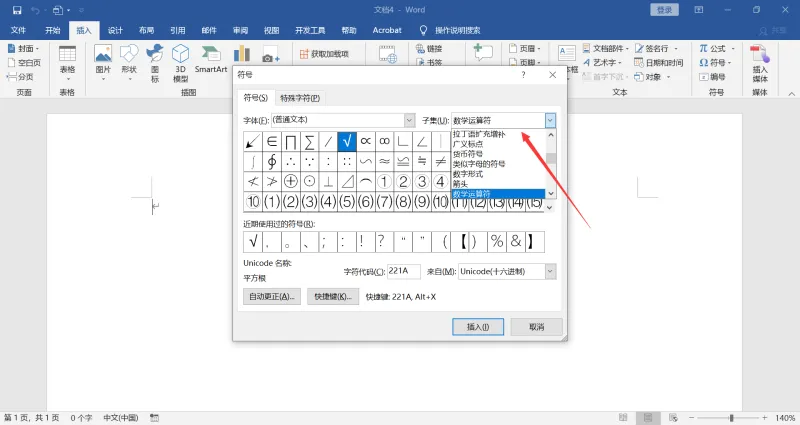Screen dimensions: 800x425
Task: Switch to the 符号(S) tab
Action: [x=256, y=97]
